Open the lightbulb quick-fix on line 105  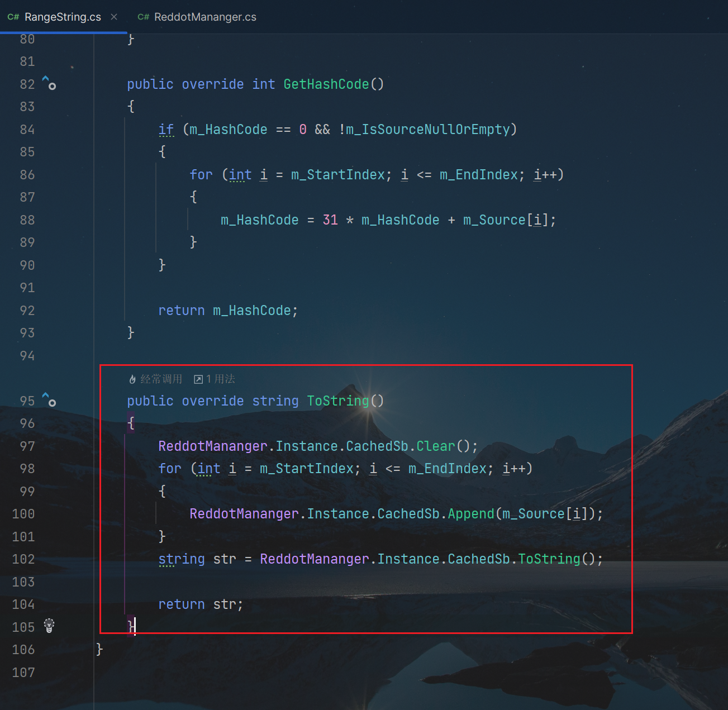tap(49, 626)
